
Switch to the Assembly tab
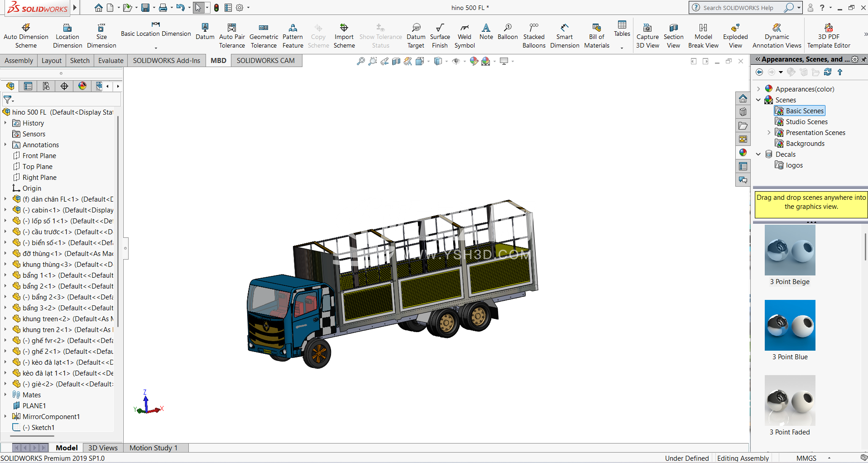[19, 60]
